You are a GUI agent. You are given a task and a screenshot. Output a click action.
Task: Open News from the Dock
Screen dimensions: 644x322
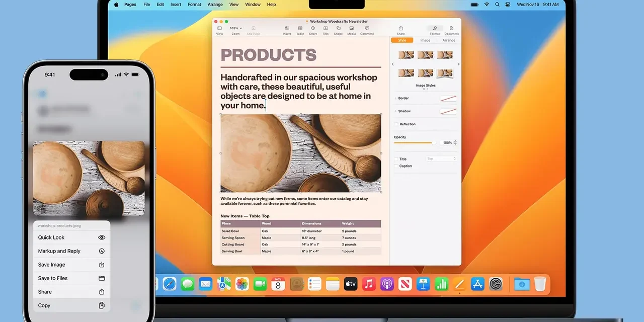tap(405, 284)
